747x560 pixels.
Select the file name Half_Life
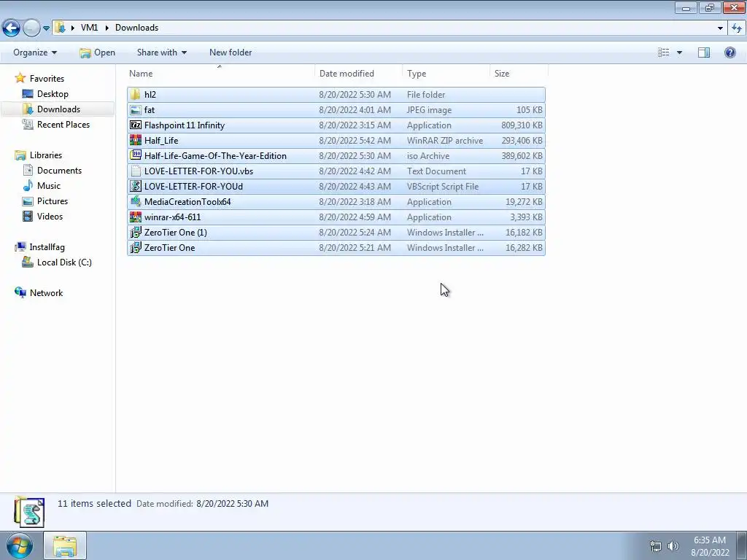(x=161, y=141)
